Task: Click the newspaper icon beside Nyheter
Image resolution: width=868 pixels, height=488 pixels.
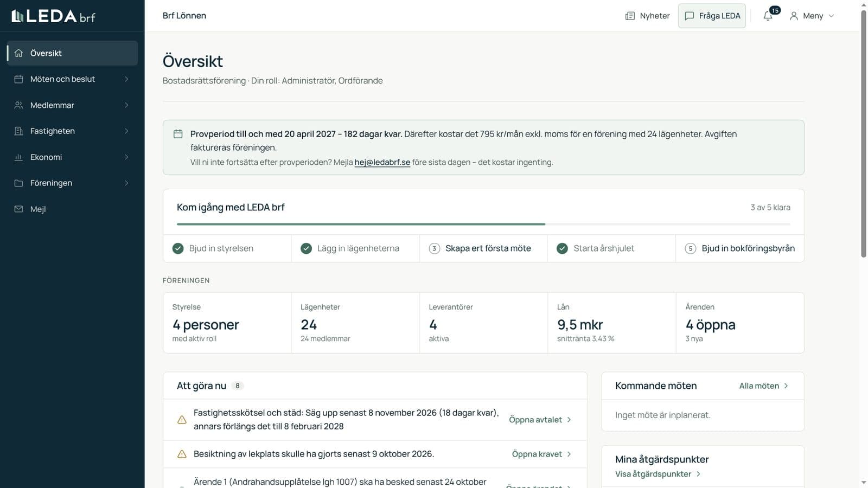Action: point(630,16)
